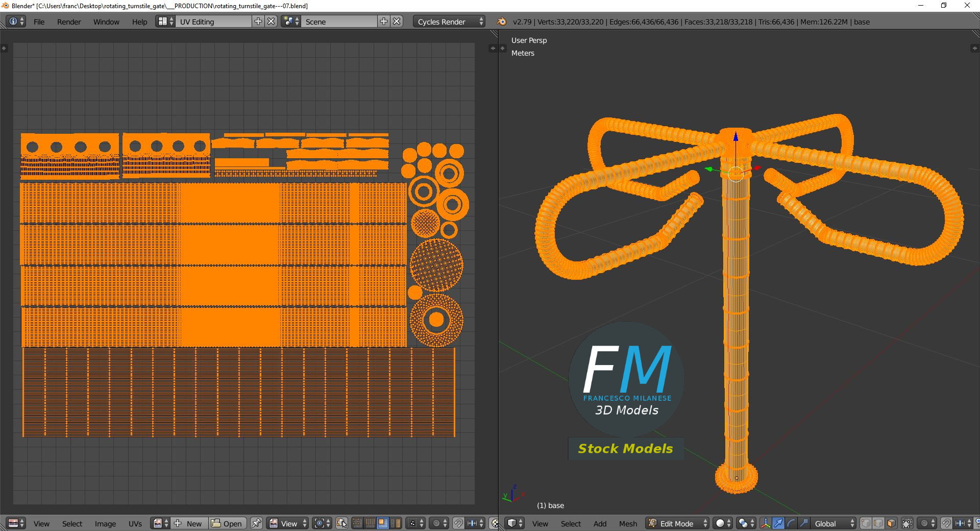980x531 pixels.
Task: Delete the active scene
Action: 397,21
